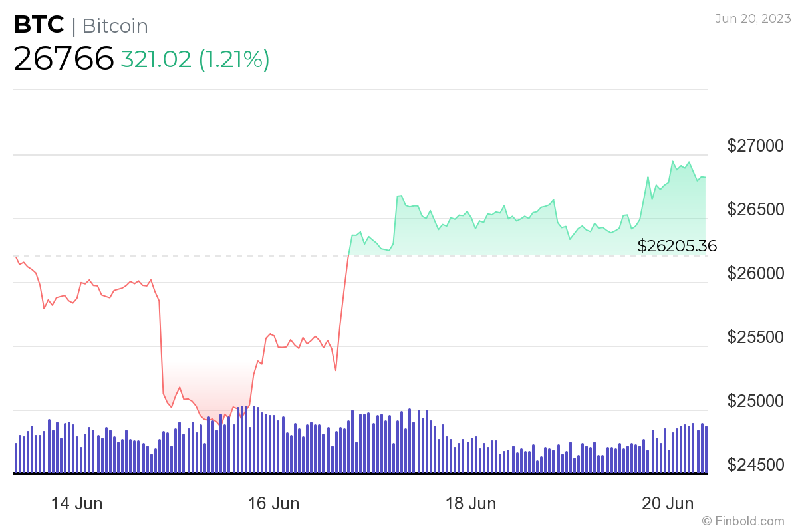The image size is (798, 532).
Task: Click the highest peak of the green price line
Action: click(673, 161)
